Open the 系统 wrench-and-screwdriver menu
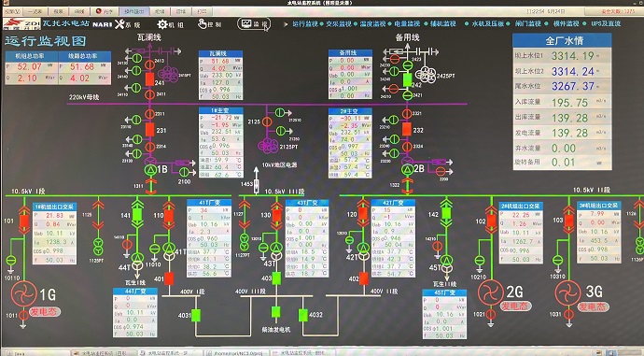 pos(127,24)
